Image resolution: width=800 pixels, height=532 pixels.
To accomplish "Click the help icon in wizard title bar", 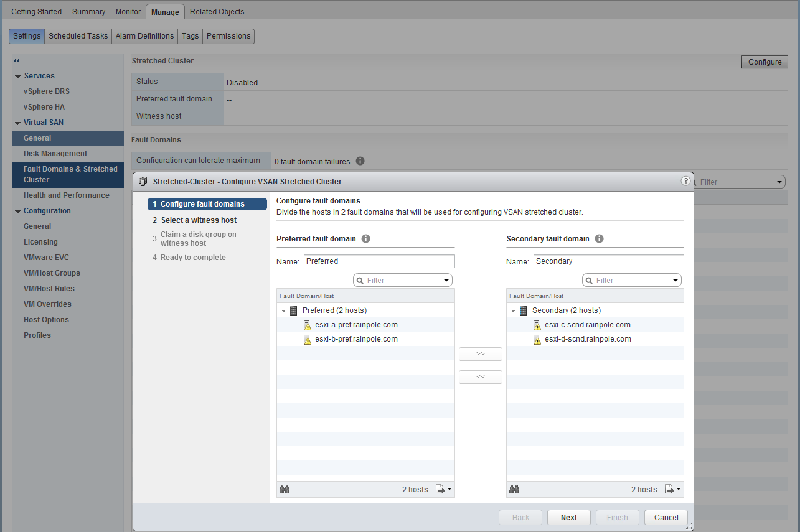I will coord(685,181).
